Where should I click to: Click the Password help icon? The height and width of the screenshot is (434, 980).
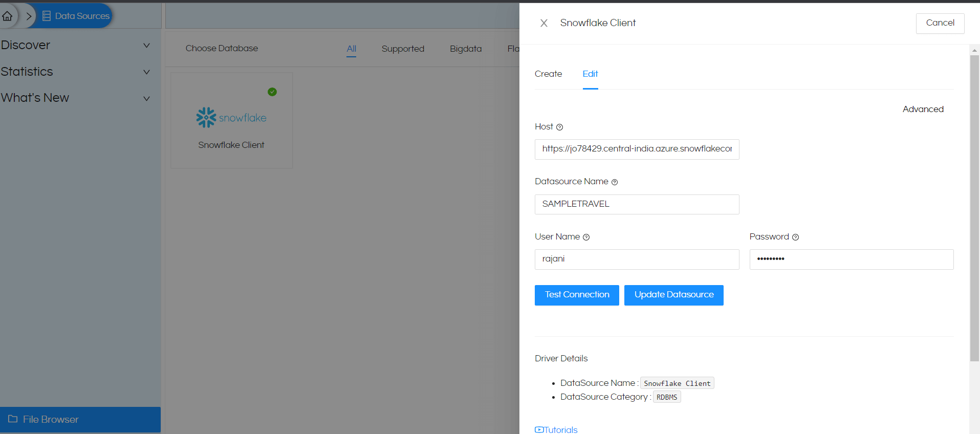(x=795, y=237)
